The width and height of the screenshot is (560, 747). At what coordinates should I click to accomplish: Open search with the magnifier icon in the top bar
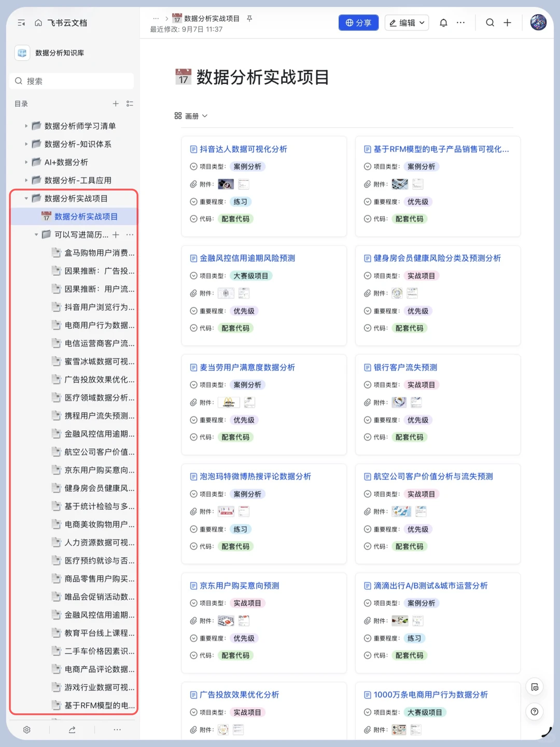490,23
